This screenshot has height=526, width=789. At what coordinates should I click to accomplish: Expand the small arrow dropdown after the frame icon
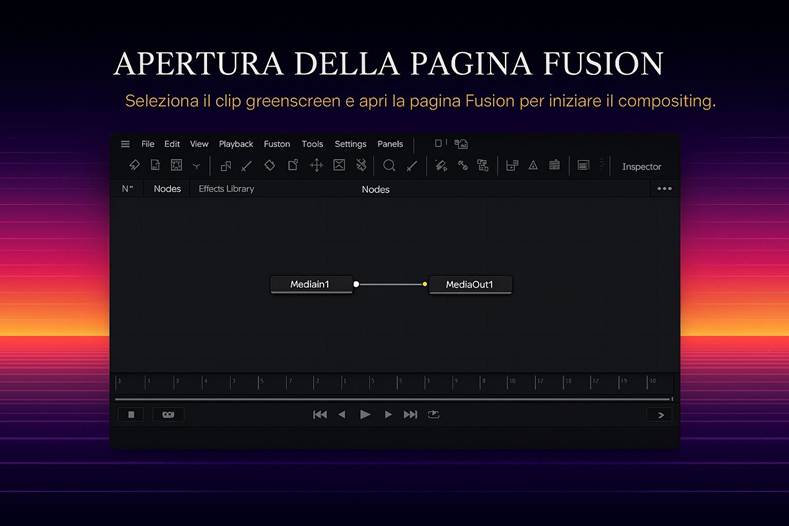pyautogui.click(x=196, y=166)
